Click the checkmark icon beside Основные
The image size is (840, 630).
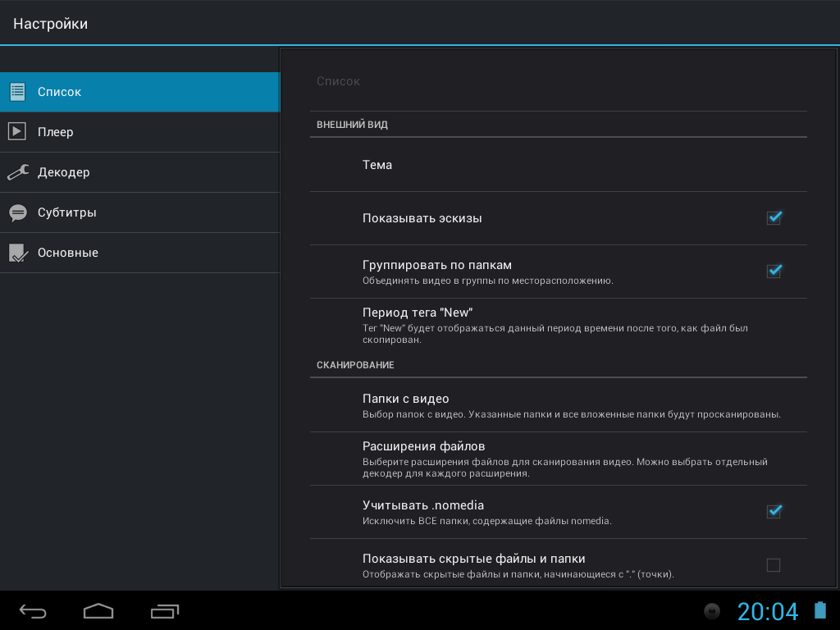17,253
